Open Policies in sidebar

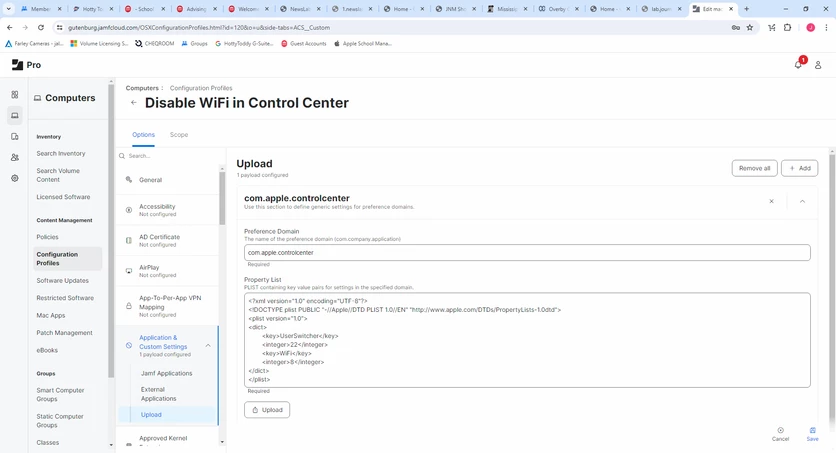click(47, 237)
